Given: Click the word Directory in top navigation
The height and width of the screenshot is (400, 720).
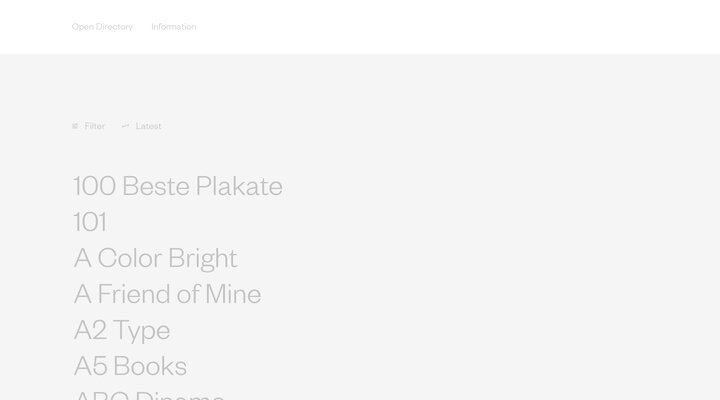Looking at the screenshot, I should coord(115,27).
